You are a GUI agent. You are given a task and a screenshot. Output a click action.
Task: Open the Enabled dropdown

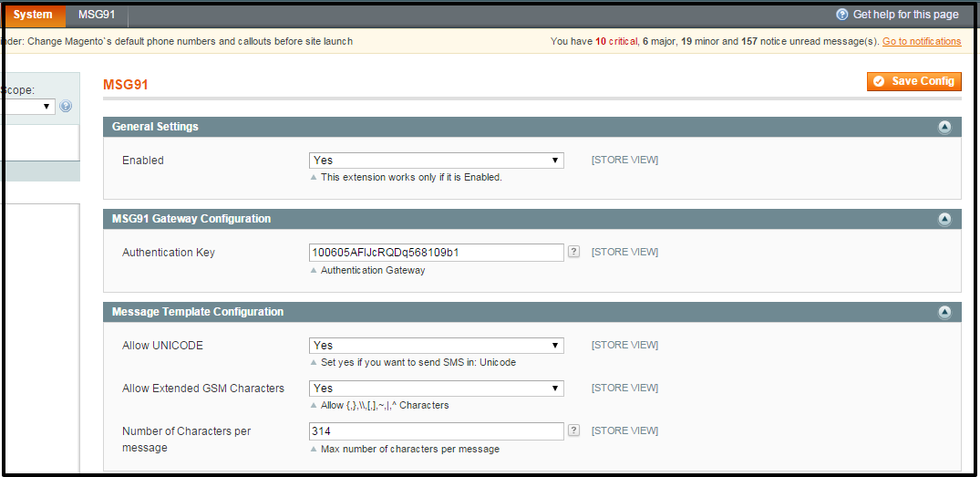point(437,161)
